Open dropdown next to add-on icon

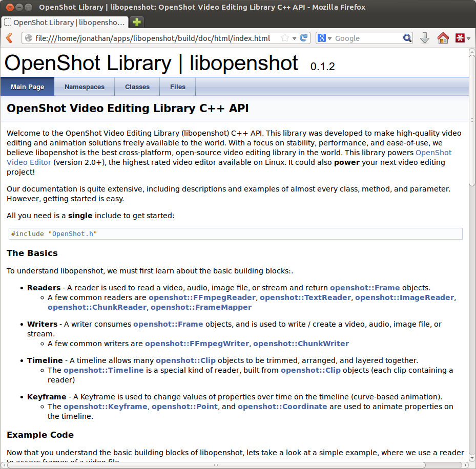click(x=469, y=38)
